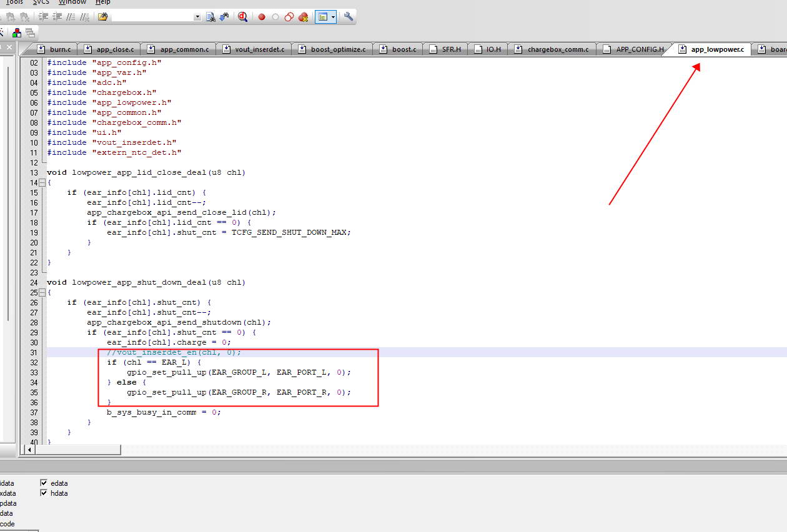The height and width of the screenshot is (532, 787).
Task: Click the enable/disable breakpoint hollow circle icon
Action: click(x=275, y=17)
